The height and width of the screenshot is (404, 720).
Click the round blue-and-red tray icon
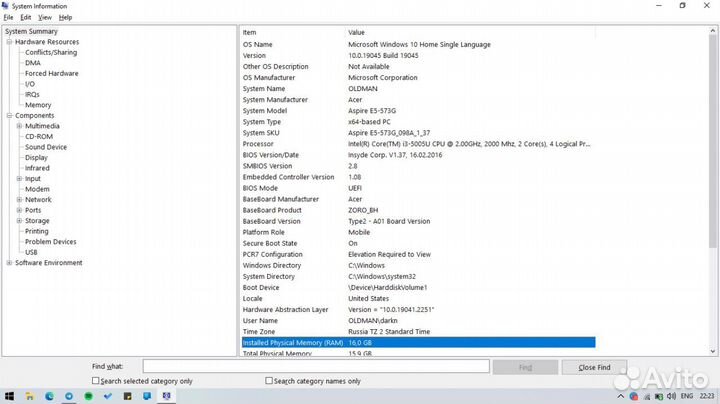(x=634, y=396)
